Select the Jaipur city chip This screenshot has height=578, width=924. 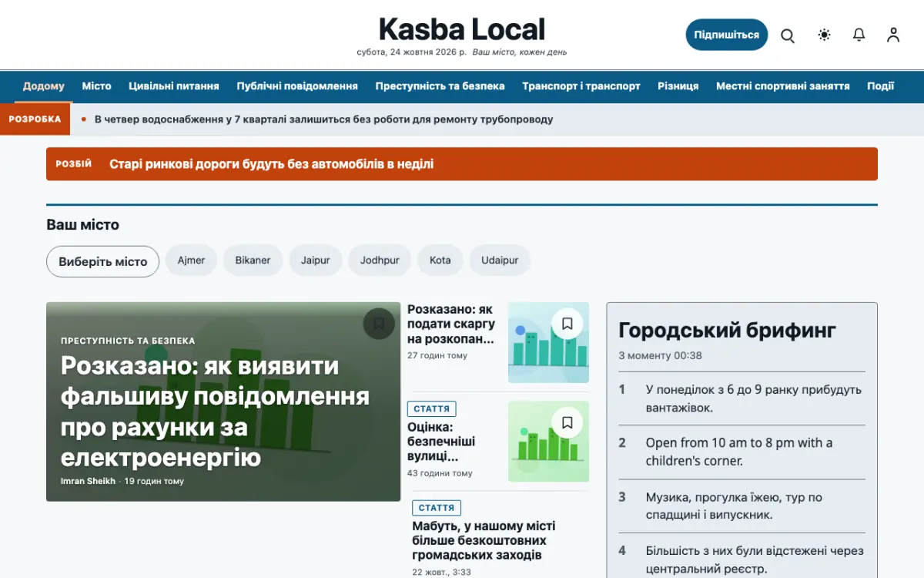click(316, 260)
